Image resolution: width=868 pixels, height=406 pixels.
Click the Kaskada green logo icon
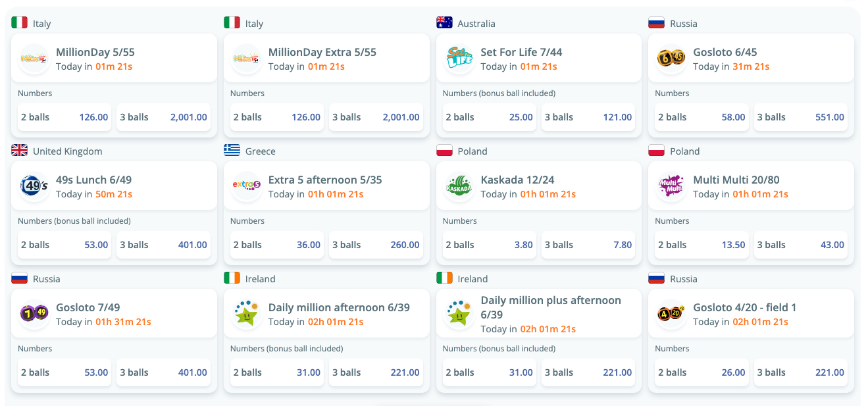[459, 186]
